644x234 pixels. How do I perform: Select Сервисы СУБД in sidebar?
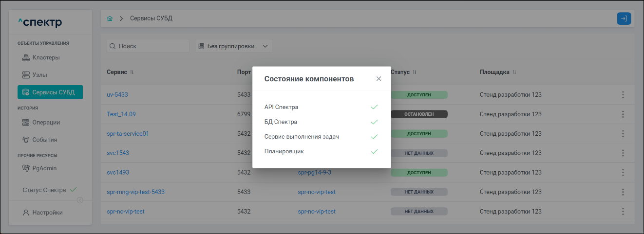(50, 92)
